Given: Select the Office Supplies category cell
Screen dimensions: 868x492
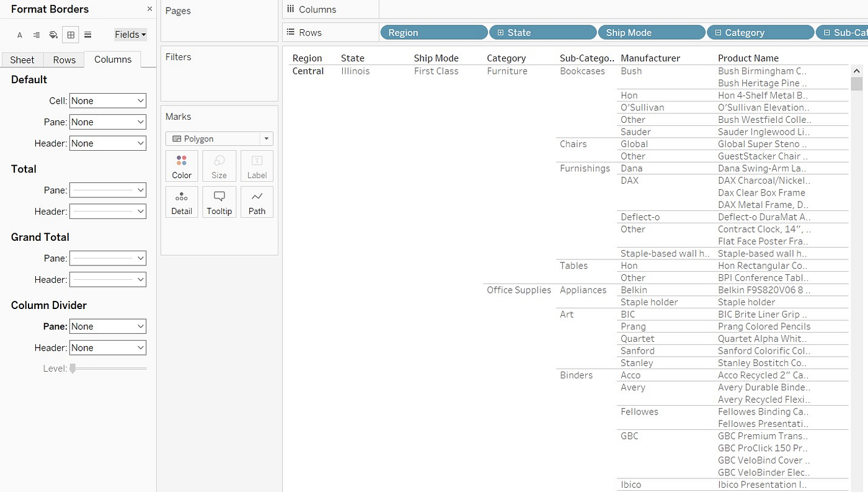Looking at the screenshot, I should pos(519,290).
